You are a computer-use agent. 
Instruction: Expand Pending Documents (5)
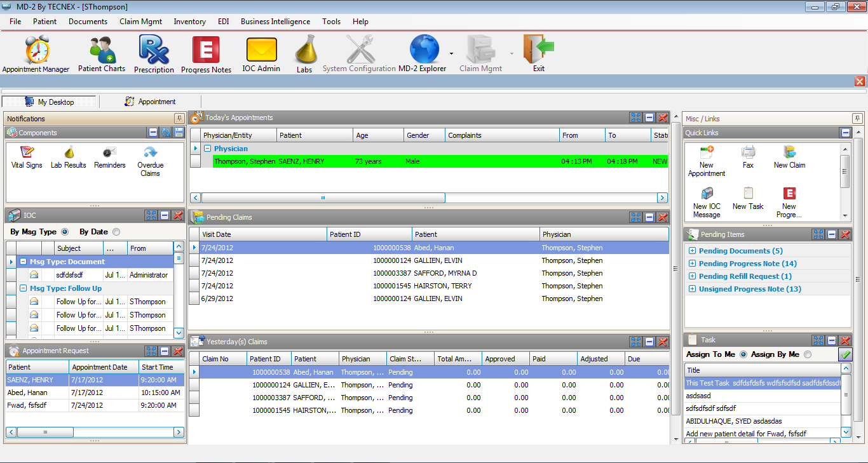(693, 251)
